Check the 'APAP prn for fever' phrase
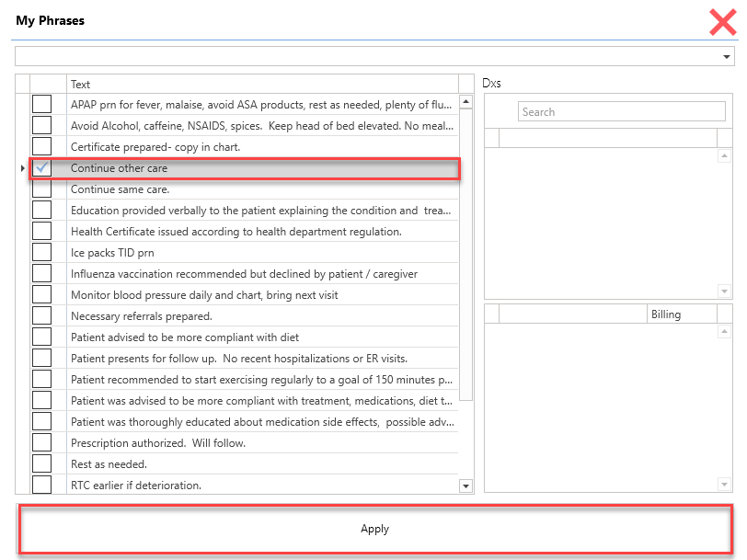747x560 pixels. (42, 104)
